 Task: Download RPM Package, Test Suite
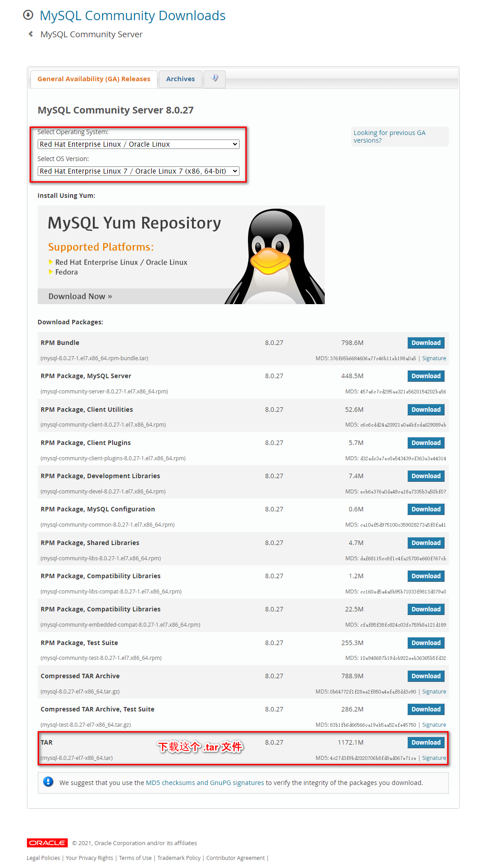coord(426,643)
